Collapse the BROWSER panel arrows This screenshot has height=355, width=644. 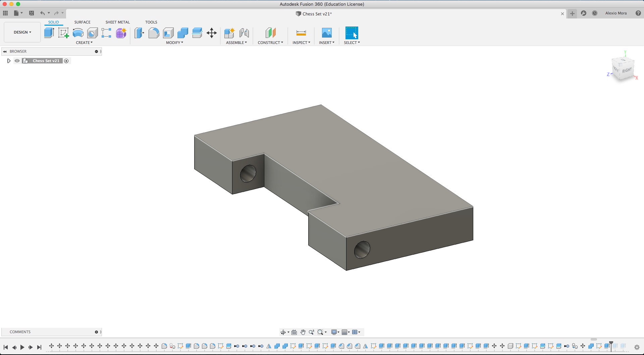pos(5,51)
